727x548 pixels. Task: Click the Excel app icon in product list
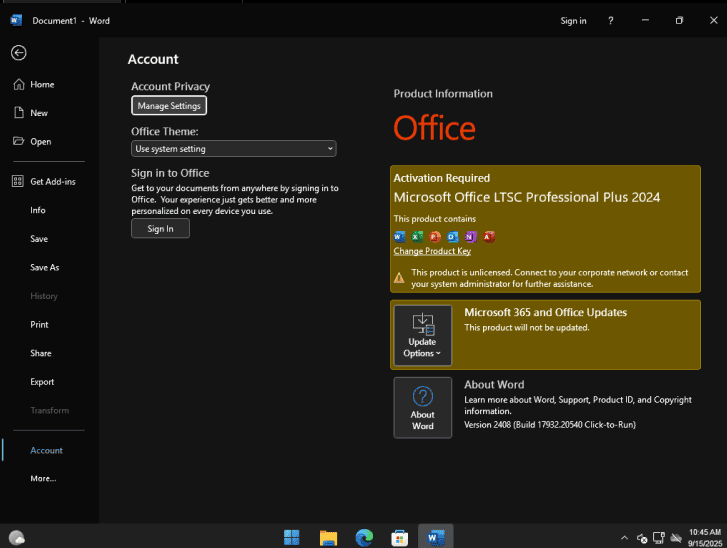pos(417,237)
